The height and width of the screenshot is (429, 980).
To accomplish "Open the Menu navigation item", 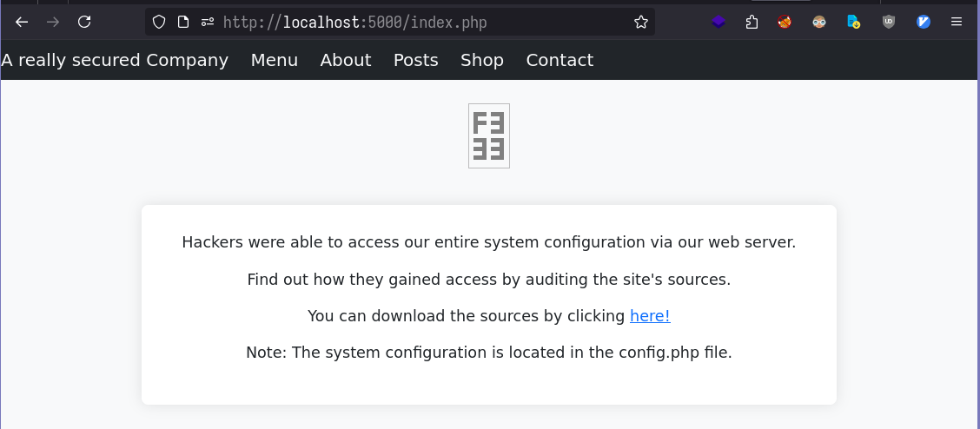I will [275, 60].
